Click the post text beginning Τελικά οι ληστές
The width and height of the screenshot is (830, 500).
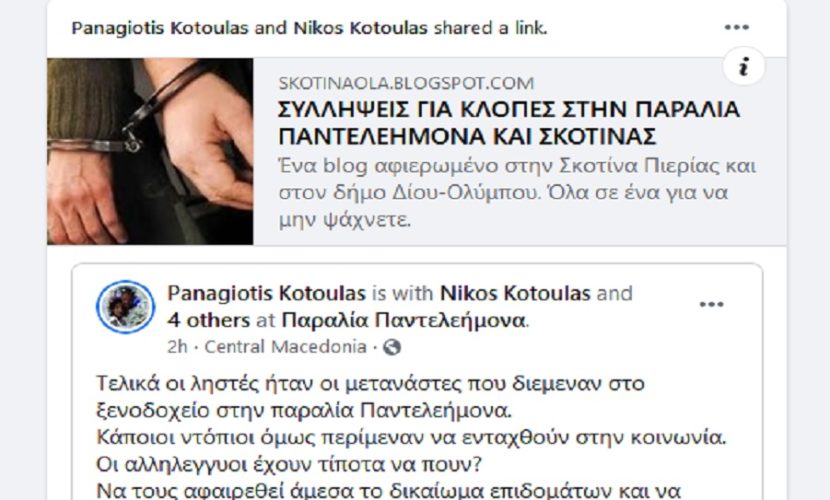pos(370,397)
